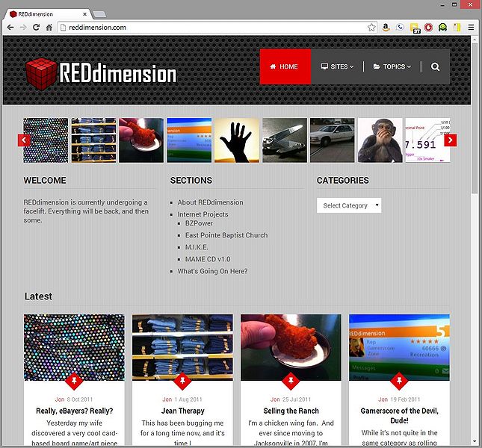Close the REDdimension browser tab
This screenshot has width=482, height=448.
[x=85, y=14]
